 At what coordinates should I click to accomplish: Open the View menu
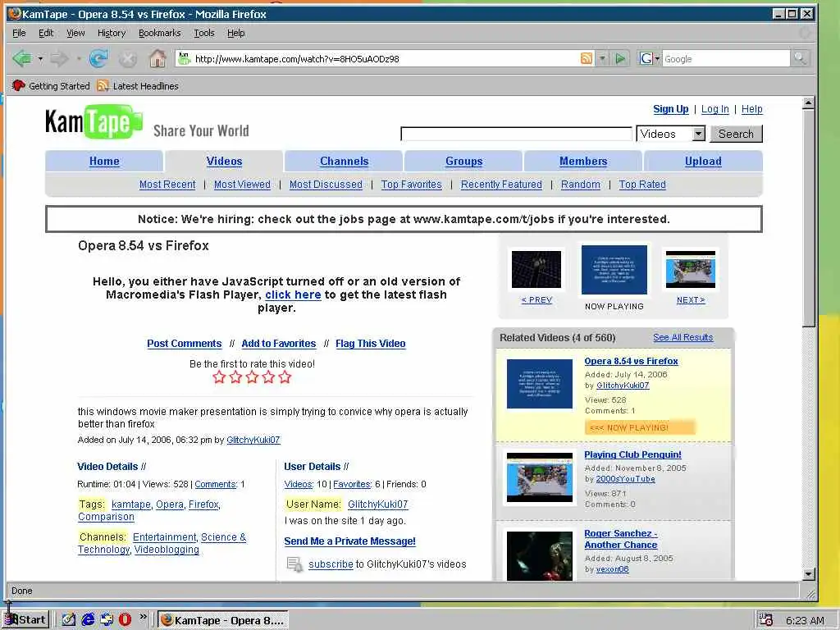(x=75, y=33)
